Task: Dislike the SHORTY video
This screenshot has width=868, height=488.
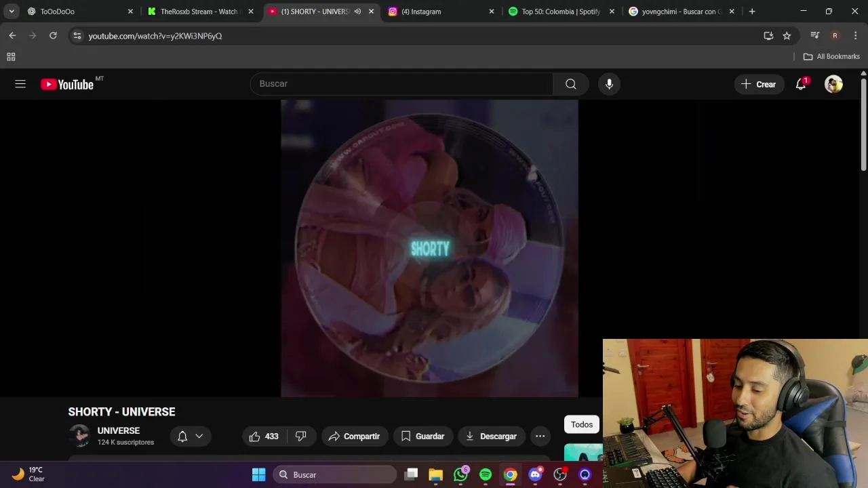Action: pos(301,436)
